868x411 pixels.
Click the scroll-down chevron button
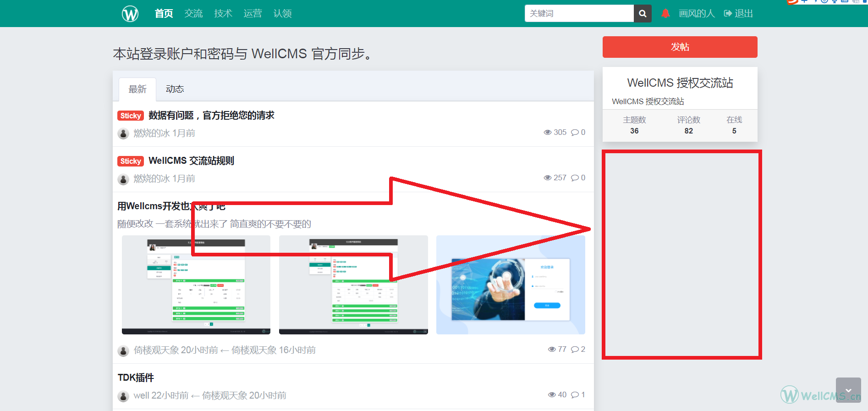848,390
